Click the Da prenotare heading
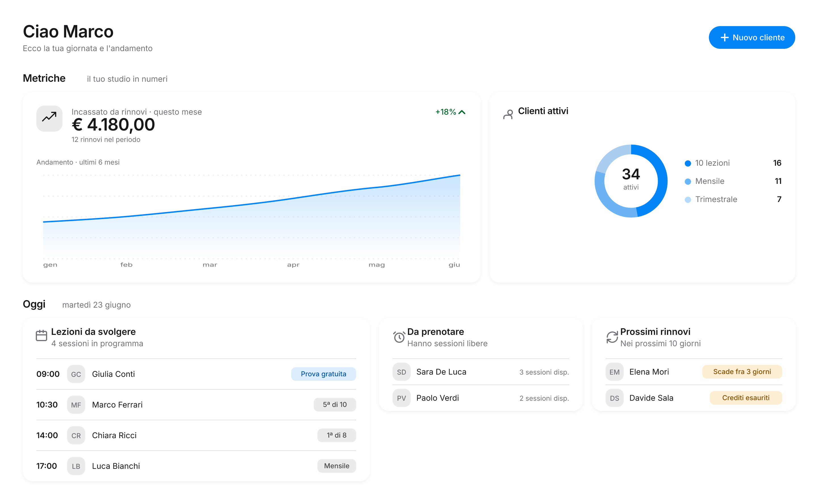This screenshot has width=818, height=504. point(435,332)
